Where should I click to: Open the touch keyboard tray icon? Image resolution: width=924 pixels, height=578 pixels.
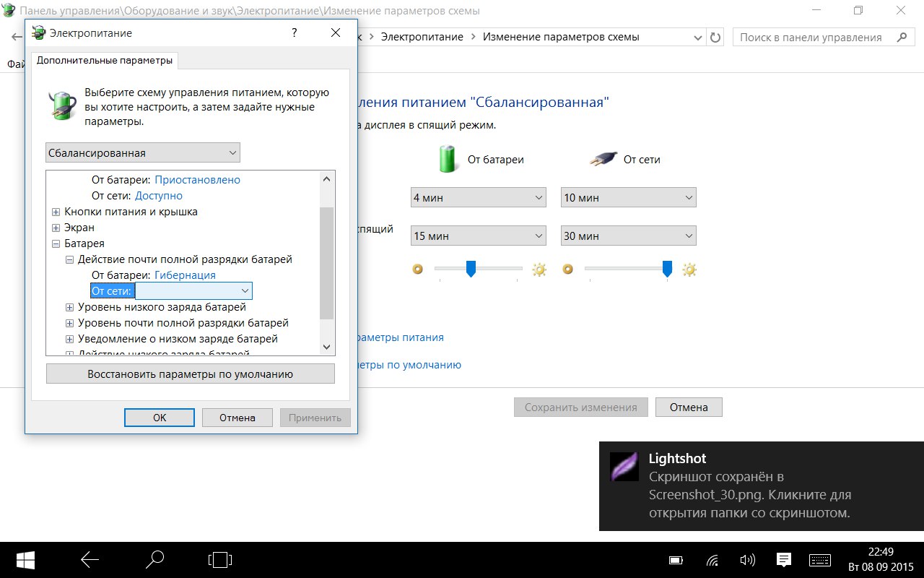point(820,560)
